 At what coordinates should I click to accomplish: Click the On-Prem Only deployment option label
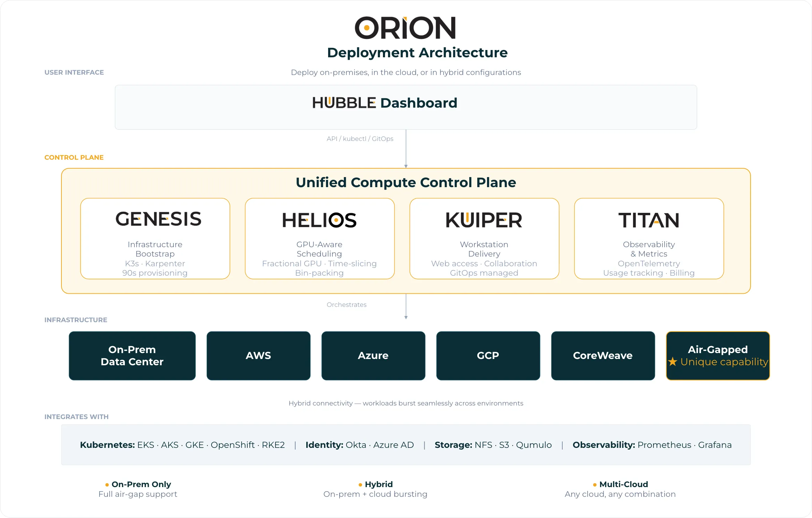coord(141,484)
